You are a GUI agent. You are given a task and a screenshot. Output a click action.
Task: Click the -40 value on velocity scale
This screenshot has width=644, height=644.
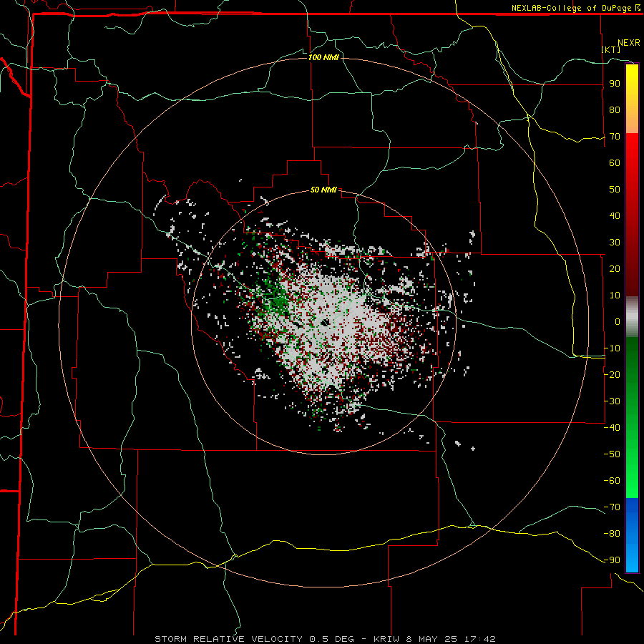(612, 428)
